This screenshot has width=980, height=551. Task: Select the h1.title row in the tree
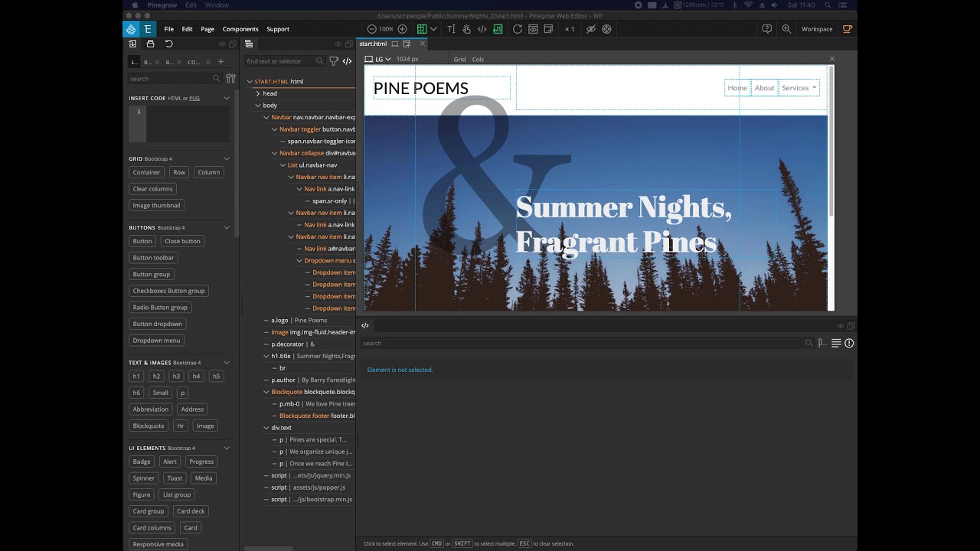point(309,356)
